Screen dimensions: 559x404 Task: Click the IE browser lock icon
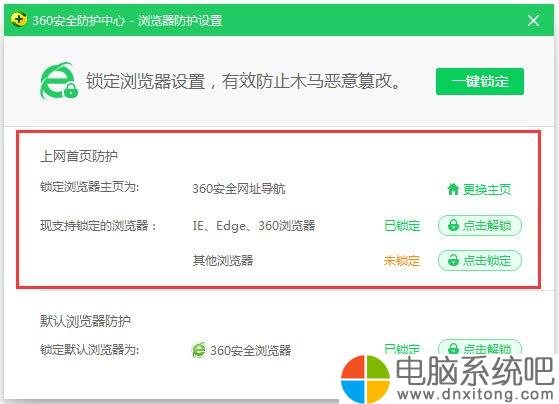59,81
